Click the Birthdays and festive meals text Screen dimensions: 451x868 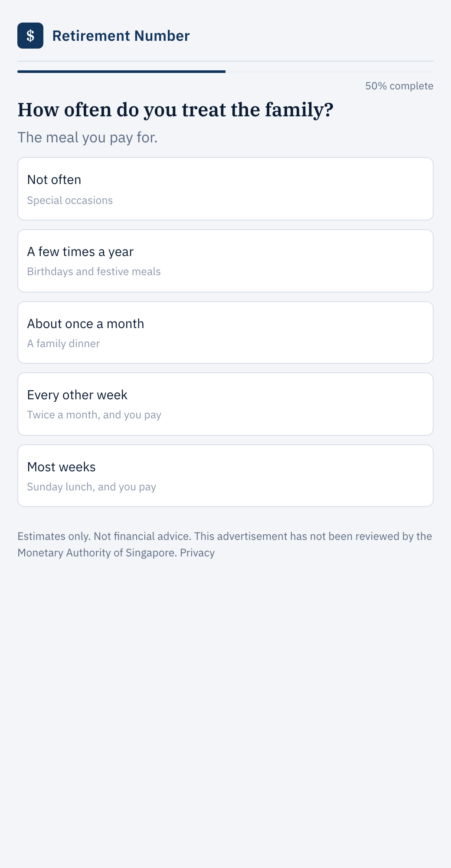click(x=94, y=272)
